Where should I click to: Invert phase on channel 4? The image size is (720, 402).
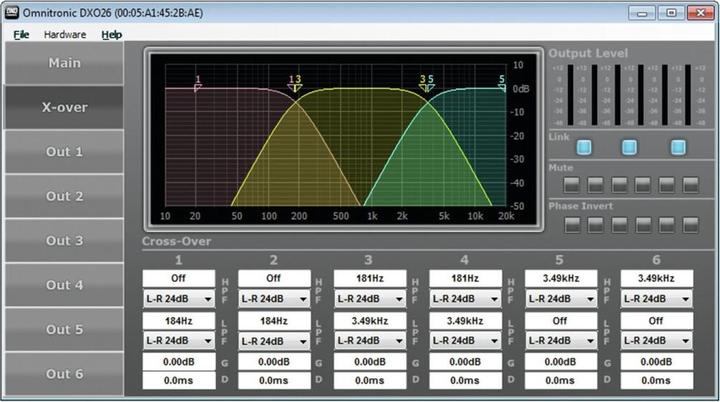[643, 224]
